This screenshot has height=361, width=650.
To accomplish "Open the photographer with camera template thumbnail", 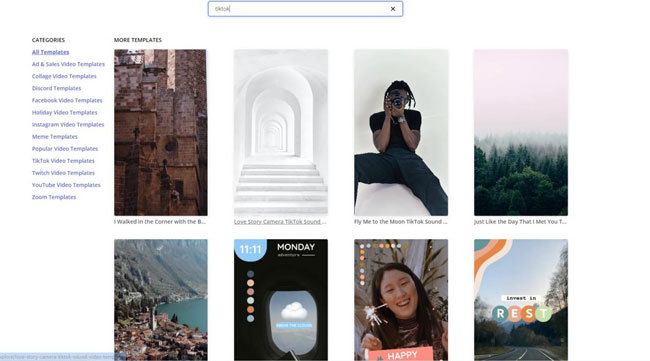I will click(401, 132).
